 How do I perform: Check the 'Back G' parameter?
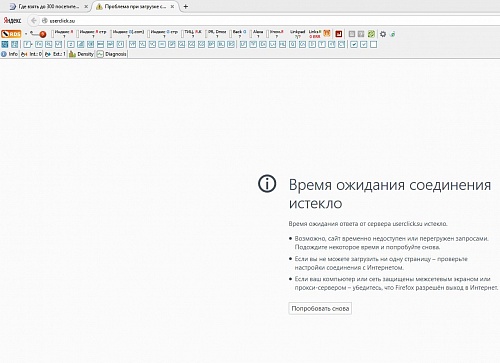(239, 34)
